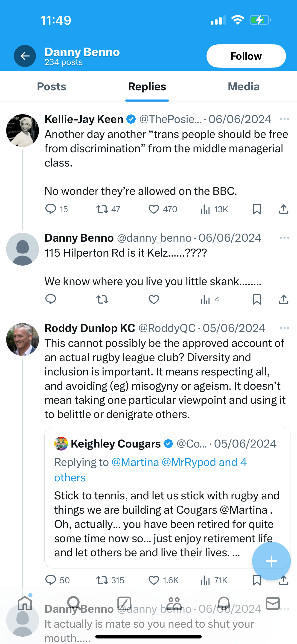Open the Media tab
The image size is (297, 644).
click(x=244, y=87)
